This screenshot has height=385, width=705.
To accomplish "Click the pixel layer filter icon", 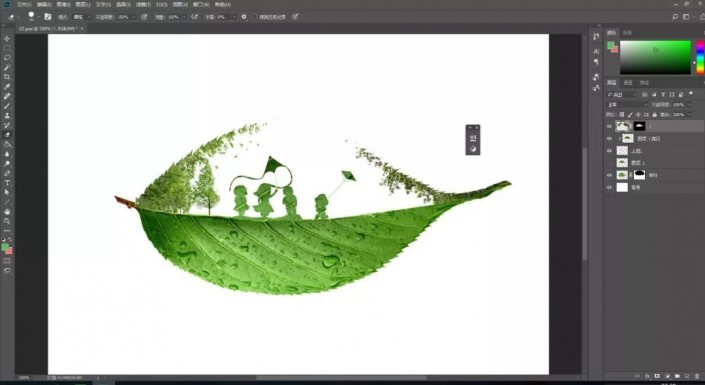I will [645, 94].
